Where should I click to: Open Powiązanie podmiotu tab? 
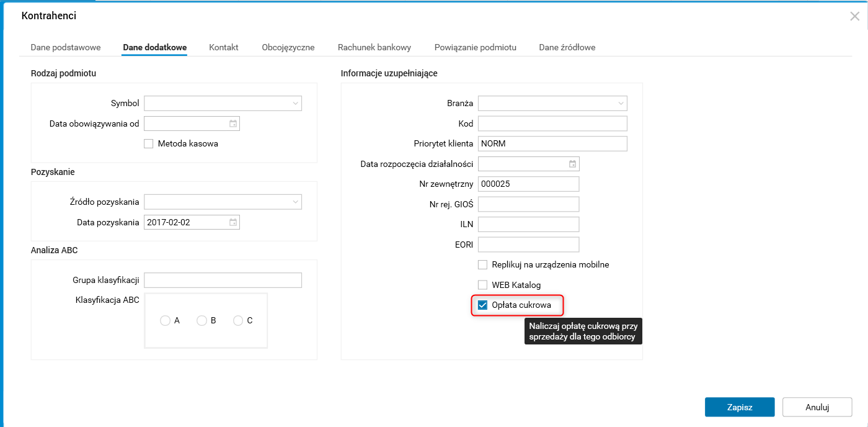476,47
